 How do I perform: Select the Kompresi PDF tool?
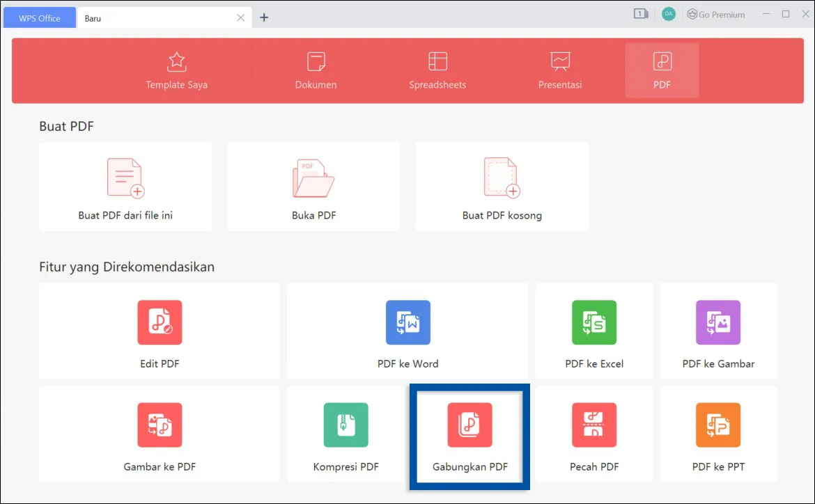click(x=346, y=434)
